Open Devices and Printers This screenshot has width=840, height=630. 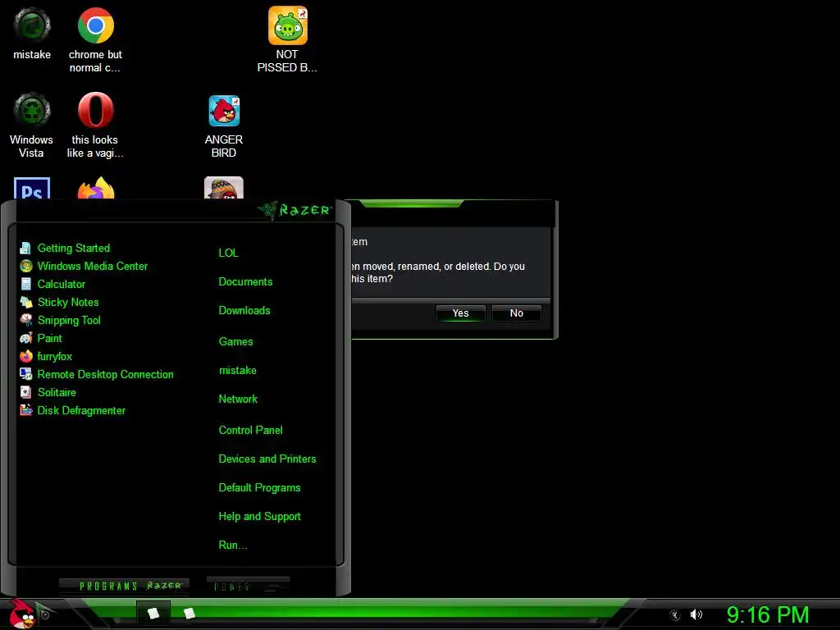[x=267, y=459]
